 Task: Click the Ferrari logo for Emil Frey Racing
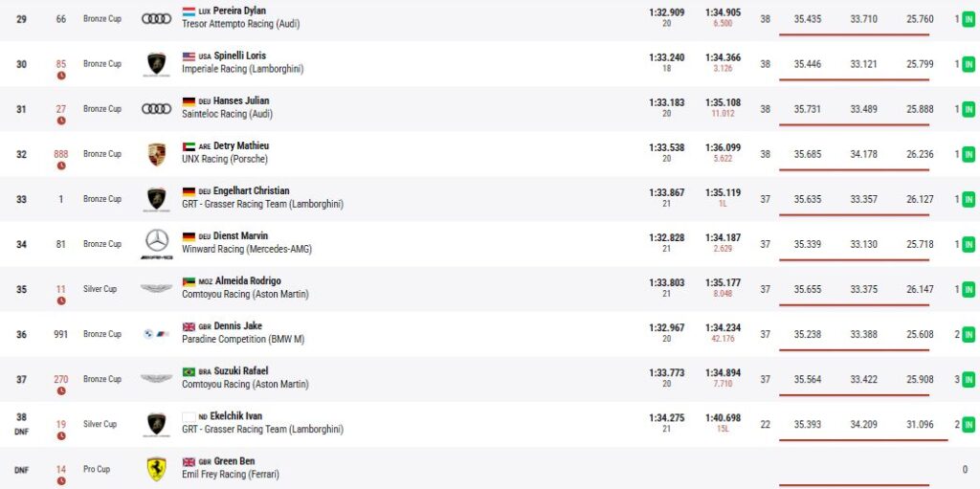click(156, 468)
